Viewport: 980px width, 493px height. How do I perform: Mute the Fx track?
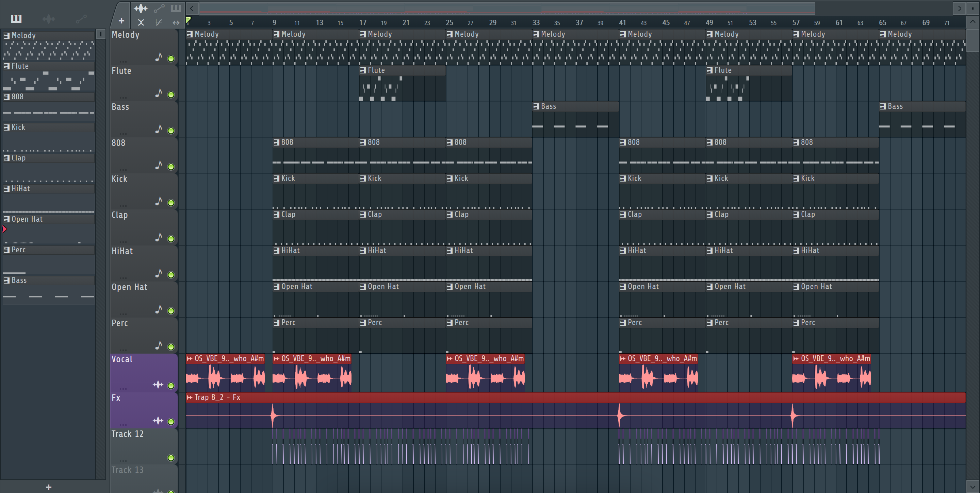click(x=171, y=422)
